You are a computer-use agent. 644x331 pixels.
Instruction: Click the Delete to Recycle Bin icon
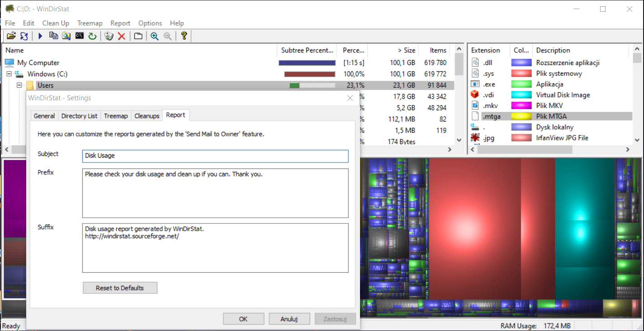tap(109, 36)
